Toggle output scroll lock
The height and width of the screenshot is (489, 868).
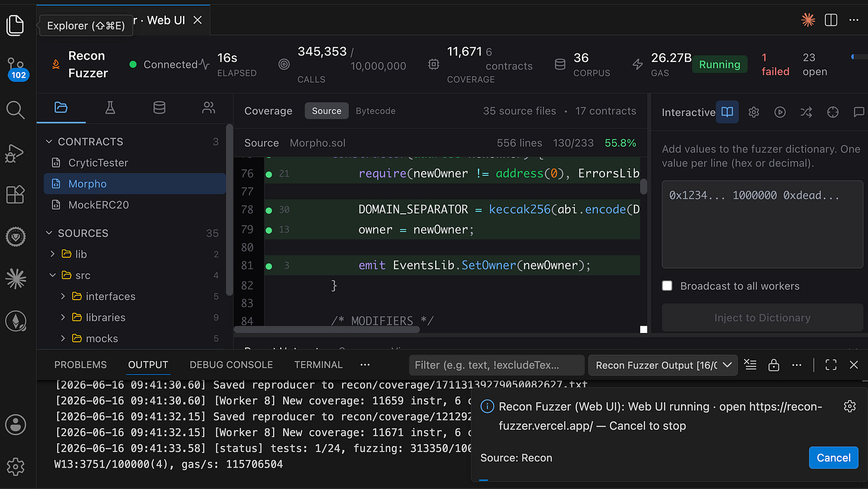click(774, 365)
